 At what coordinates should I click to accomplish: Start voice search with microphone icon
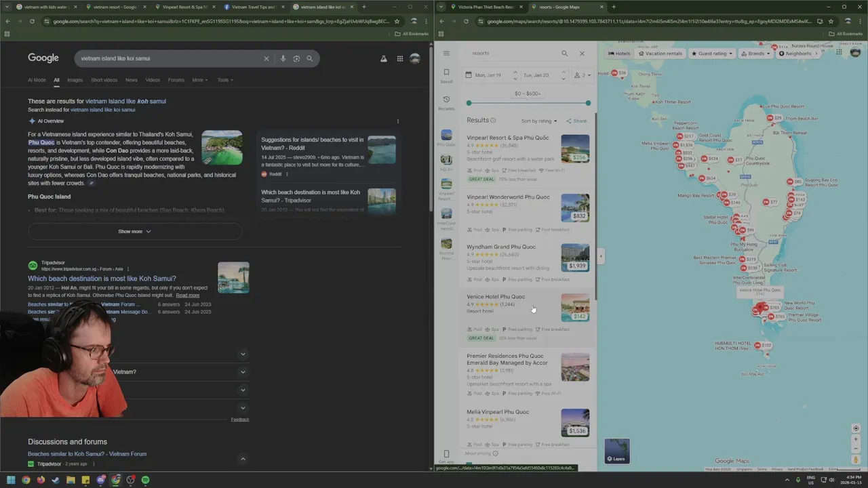click(283, 59)
